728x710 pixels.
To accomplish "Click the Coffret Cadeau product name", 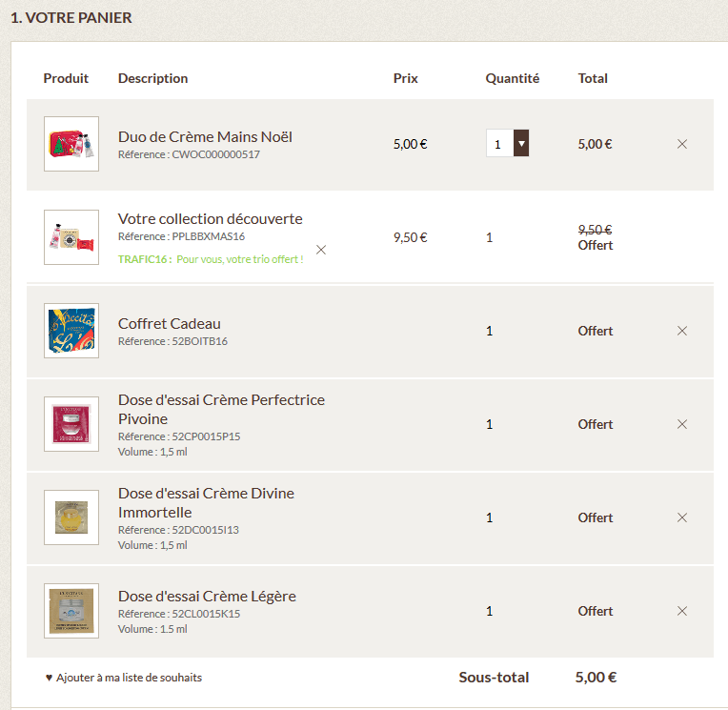I will pyautogui.click(x=169, y=323).
